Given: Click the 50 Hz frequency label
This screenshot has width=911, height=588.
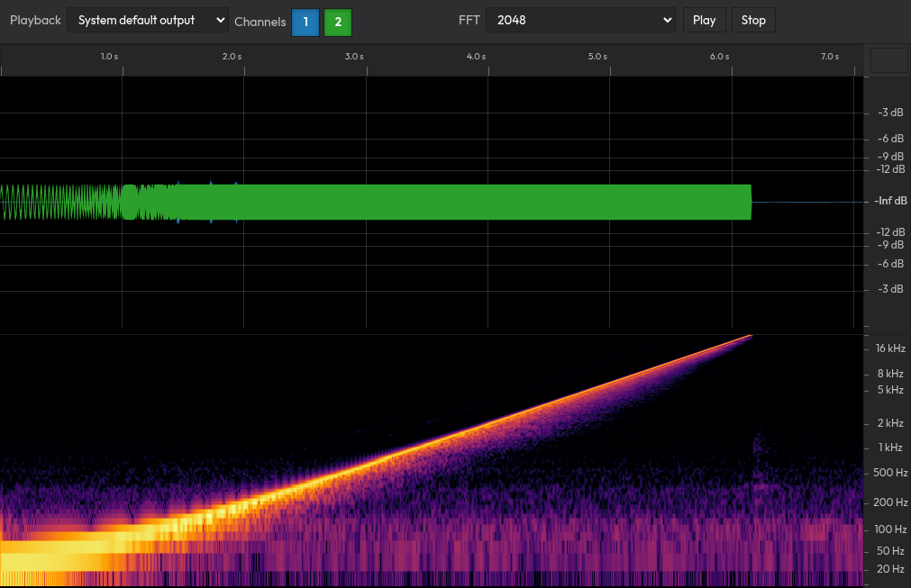Looking at the screenshot, I should point(890,551).
